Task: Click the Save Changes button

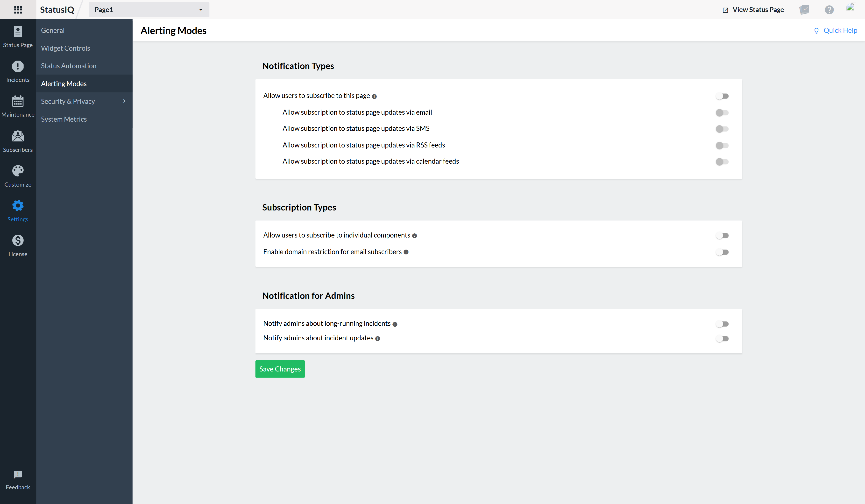Action: point(280,369)
